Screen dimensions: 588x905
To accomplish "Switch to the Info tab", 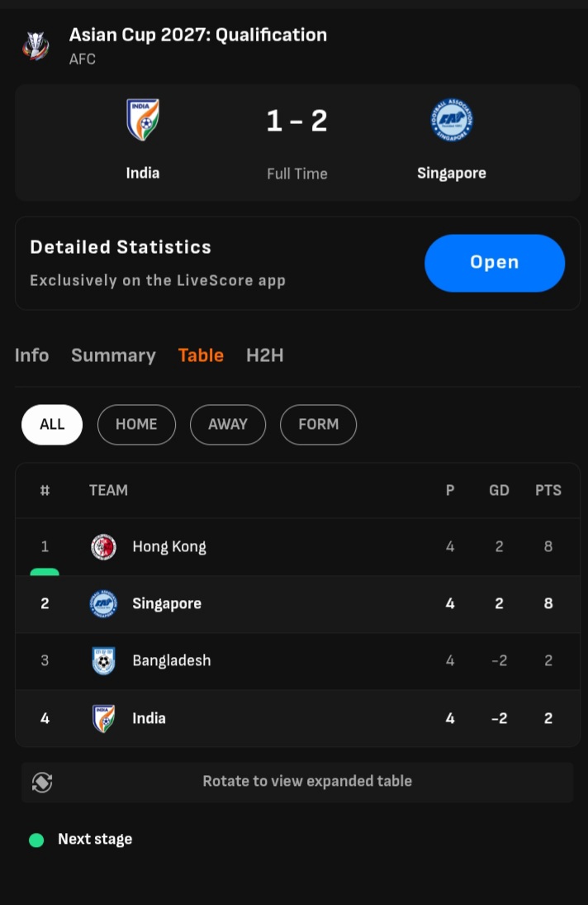I will click(x=32, y=355).
